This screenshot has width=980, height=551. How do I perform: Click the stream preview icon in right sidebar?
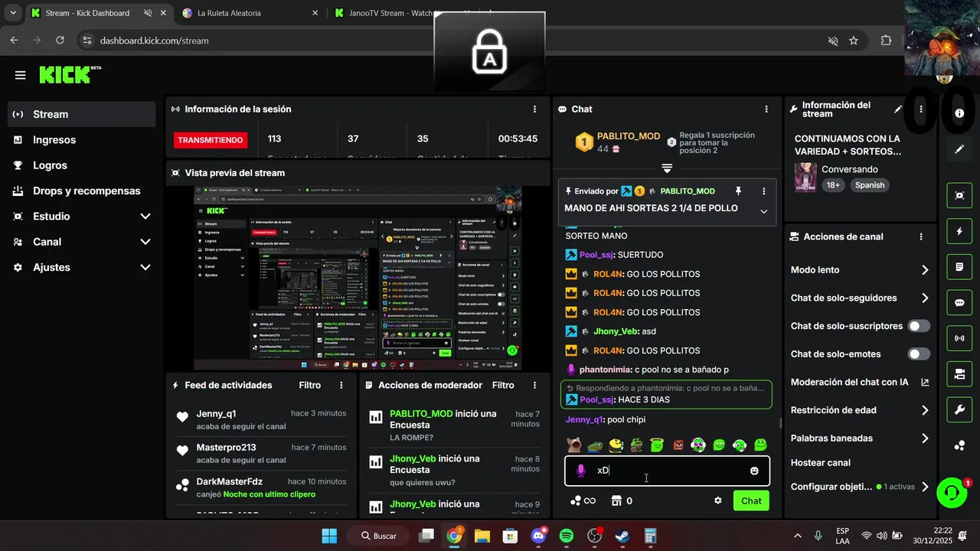959,195
